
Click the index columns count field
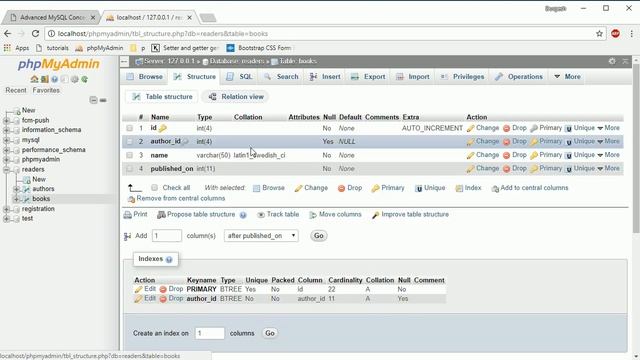[210, 333]
